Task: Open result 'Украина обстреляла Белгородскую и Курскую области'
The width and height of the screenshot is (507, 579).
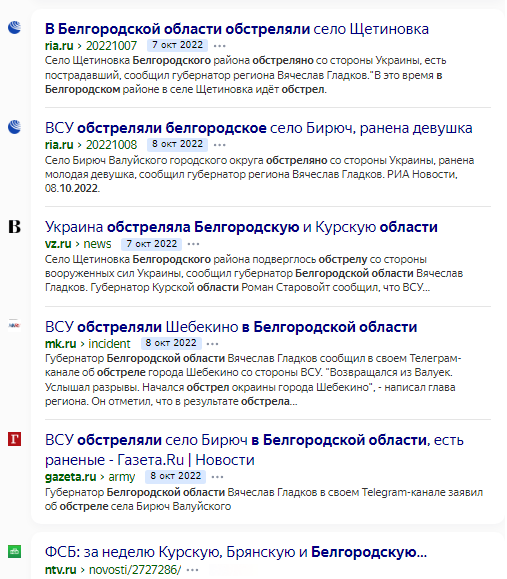Action: pyautogui.click(x=241, y=227)
